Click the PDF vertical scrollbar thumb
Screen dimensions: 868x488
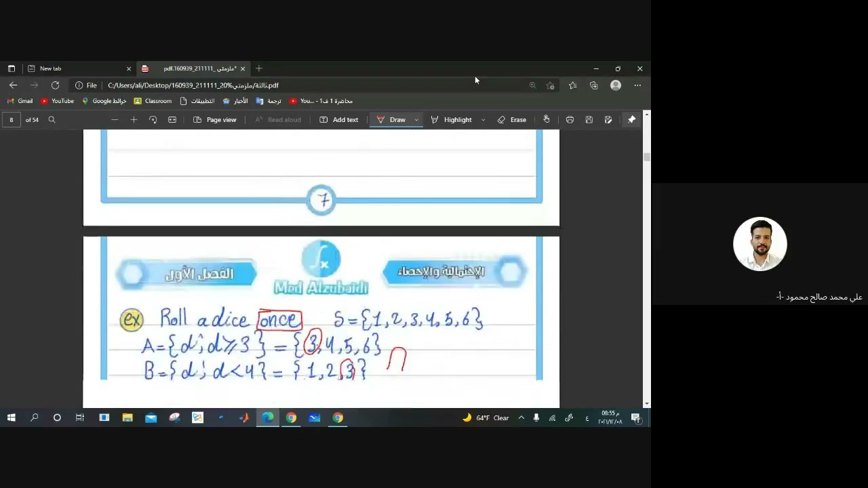pos(647,157)
